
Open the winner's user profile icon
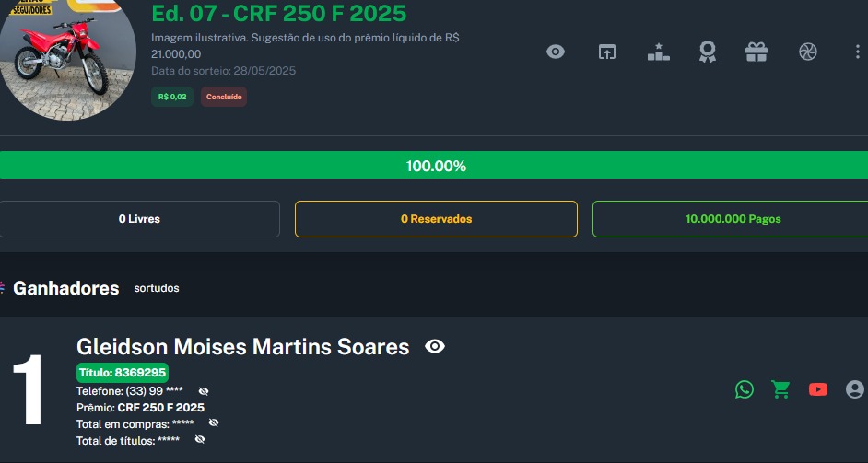[x=855, y=389]
